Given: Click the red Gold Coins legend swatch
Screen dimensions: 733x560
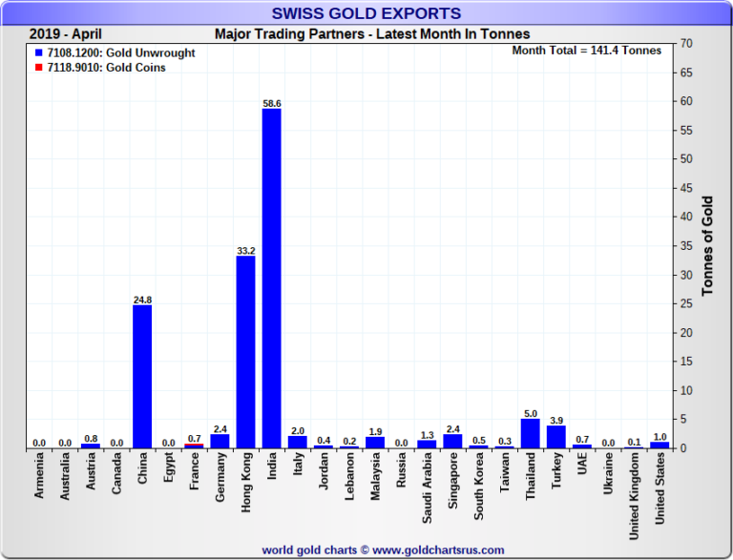Looking at the screenshot, I should [37, 68].
